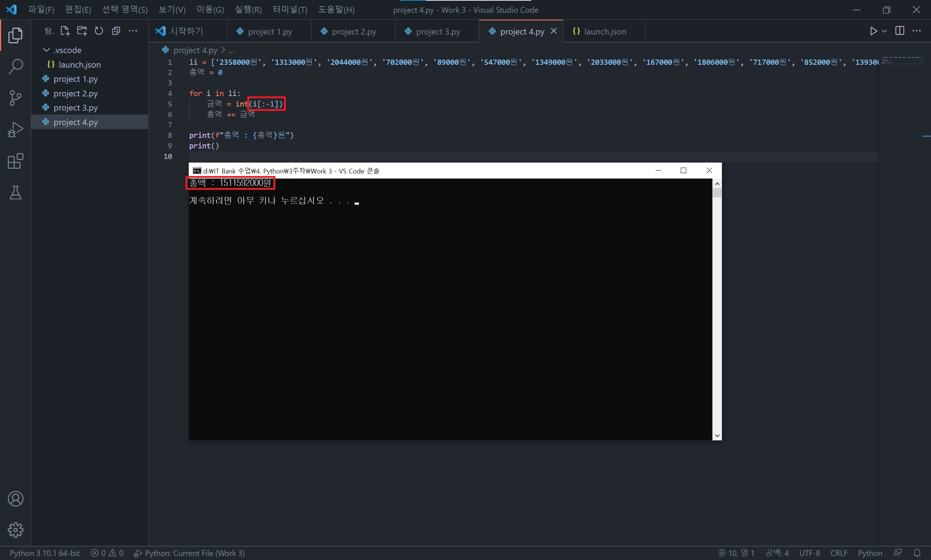
Task: Click New File icon in explorer
Action: point(65,31)
